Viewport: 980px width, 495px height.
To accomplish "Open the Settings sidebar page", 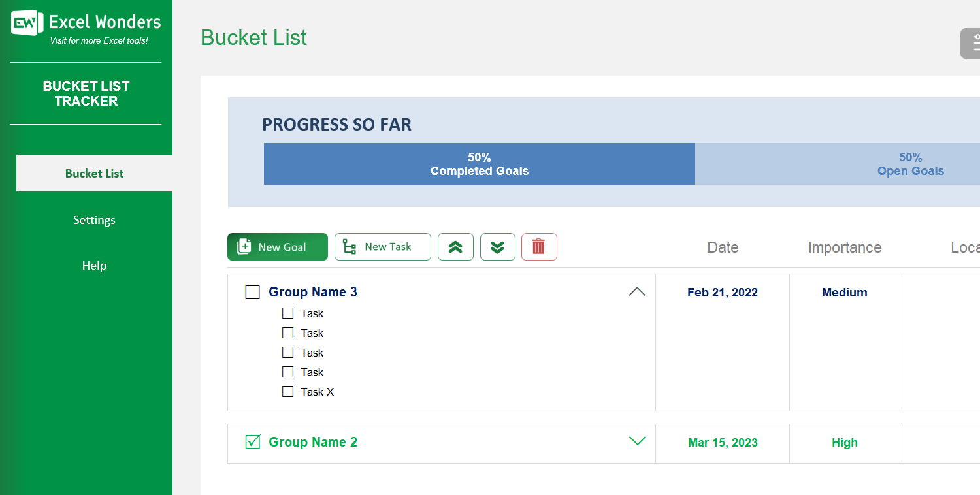I will tap(94, 220).
